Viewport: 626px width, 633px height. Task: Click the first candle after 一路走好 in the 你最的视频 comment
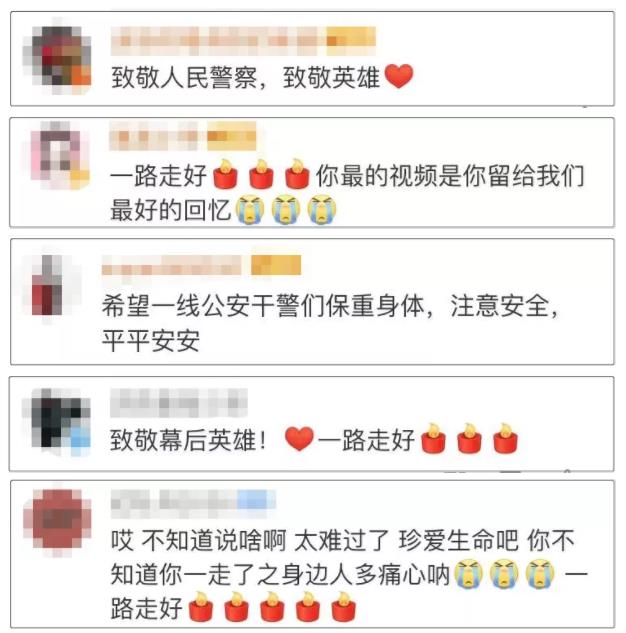pos(226,174)
